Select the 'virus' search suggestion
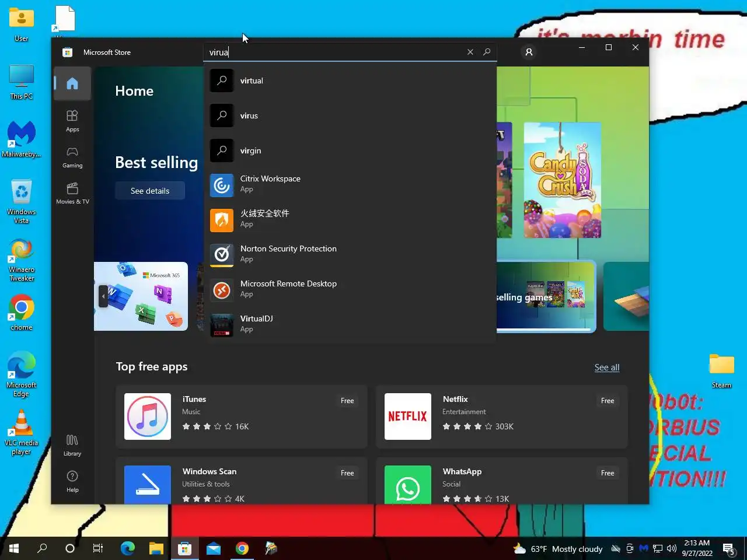This screenshot has height=560, width=747. (350, 116)
